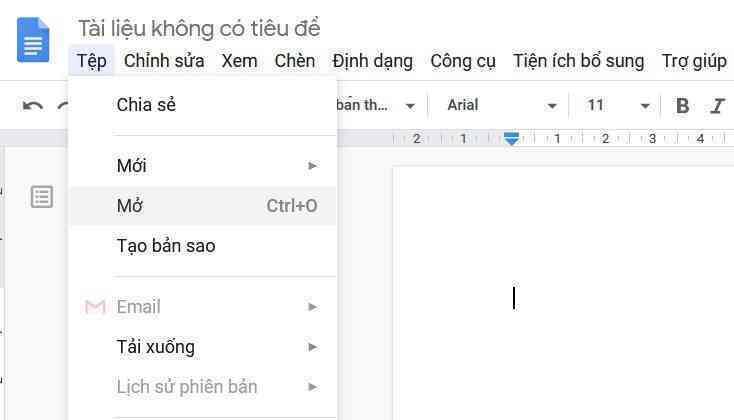Viewport: 734px width, 420px height.
Task: Open the font size 11 dropdown
Action: point(617,105)
